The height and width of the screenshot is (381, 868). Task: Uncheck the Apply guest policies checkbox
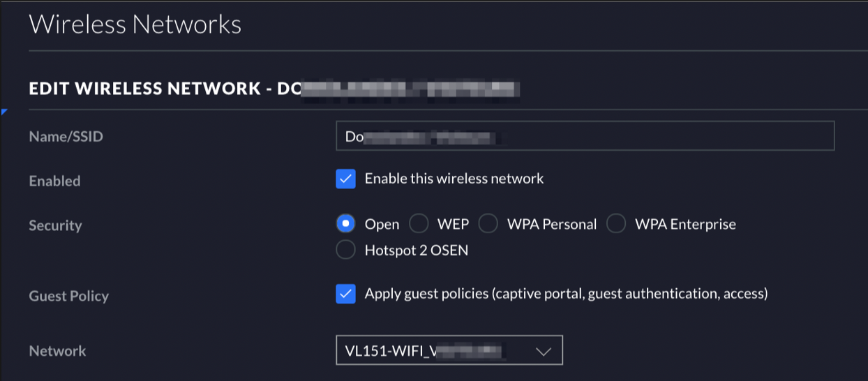(345, 294)
